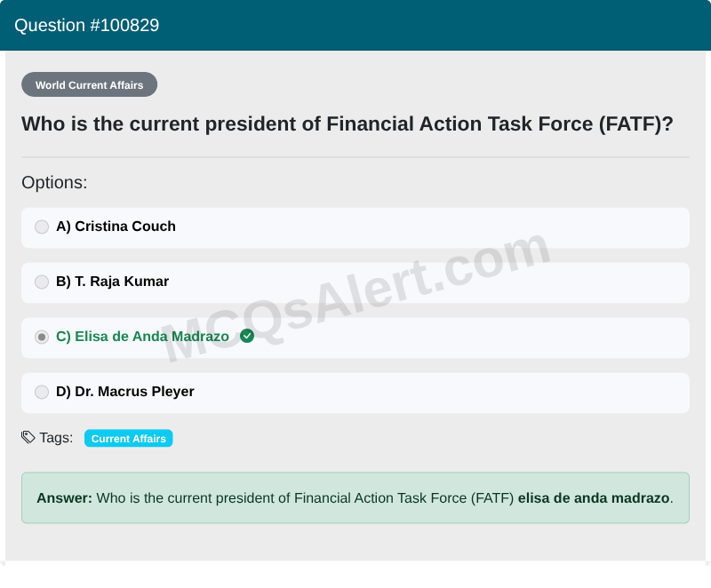The height and width of the screenshot is (588, 711).
Task: Click the FATF president question heading
Action: (348, 124)
